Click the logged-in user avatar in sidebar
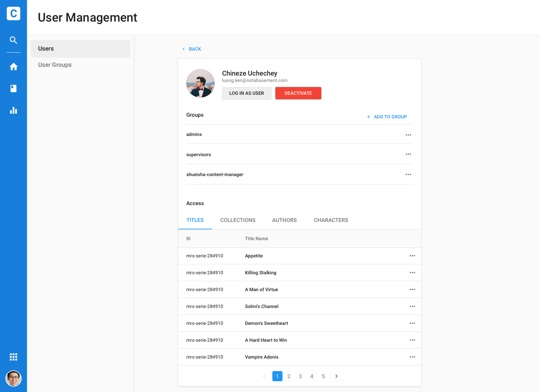The width and height of the screenshot is (540, 392). click(x=13, y=379)
